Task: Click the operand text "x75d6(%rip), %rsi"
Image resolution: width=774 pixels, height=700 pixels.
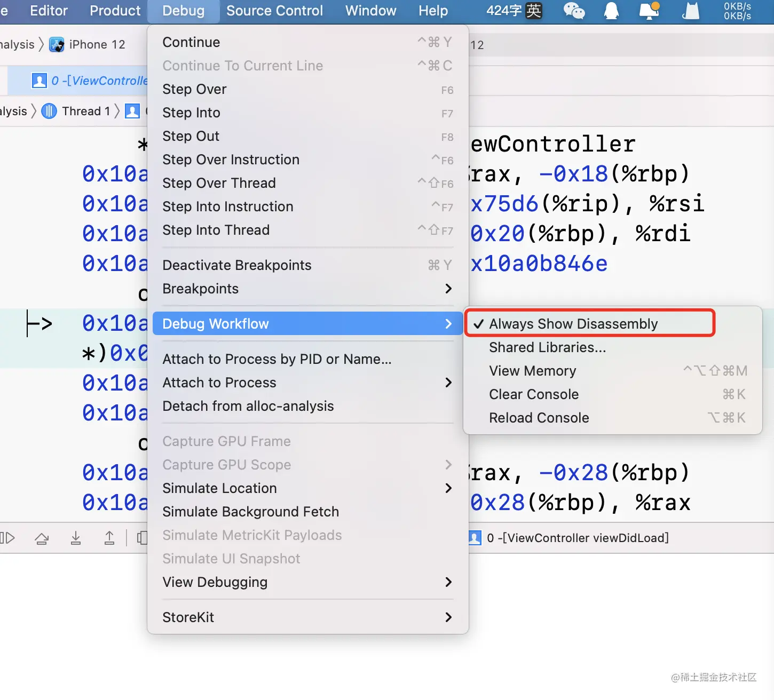Action: coord(587,204)
